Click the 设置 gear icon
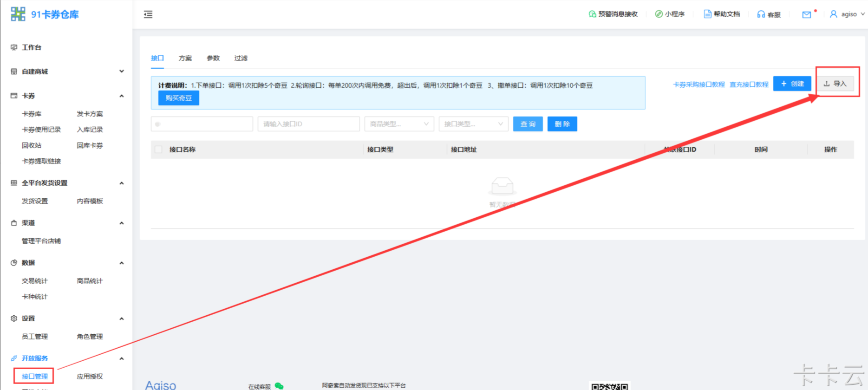This screenshot has width=868, height=390. click(x=14, y=318)
